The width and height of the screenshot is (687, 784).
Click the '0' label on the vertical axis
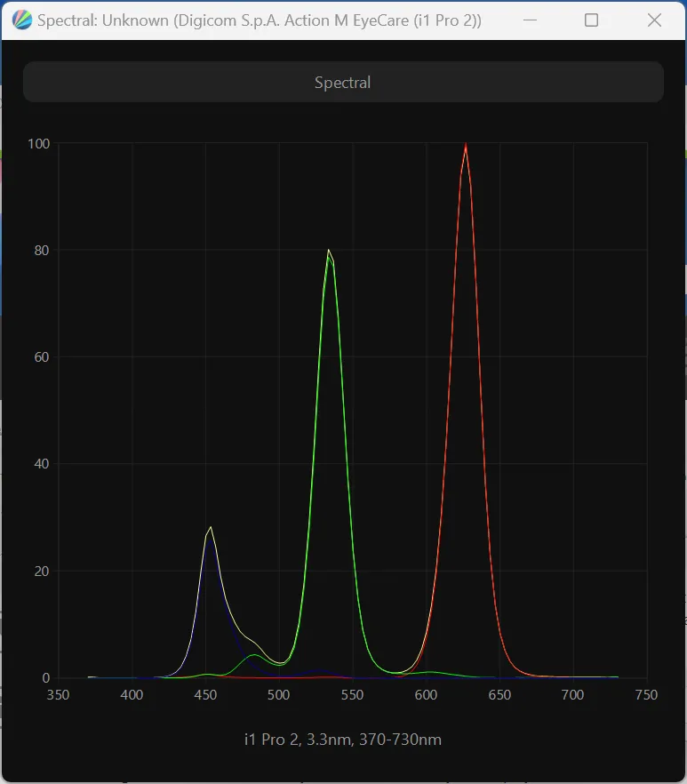45,678
